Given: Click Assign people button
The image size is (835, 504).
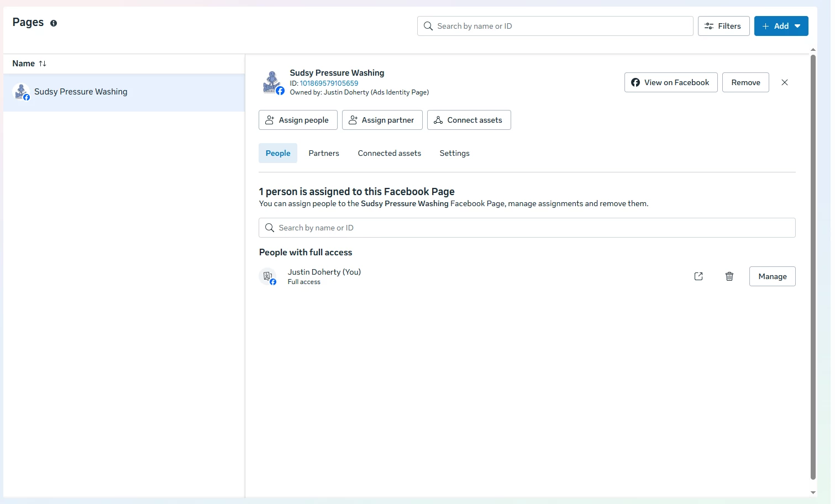Looking at the screenshot, I should click(x=298, y=120).
